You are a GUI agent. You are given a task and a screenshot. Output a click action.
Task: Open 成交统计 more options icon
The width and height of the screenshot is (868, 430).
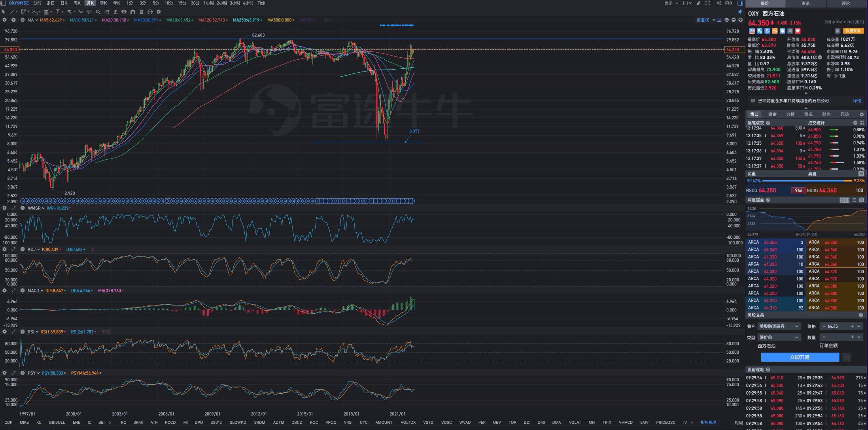tap(855, 123)
